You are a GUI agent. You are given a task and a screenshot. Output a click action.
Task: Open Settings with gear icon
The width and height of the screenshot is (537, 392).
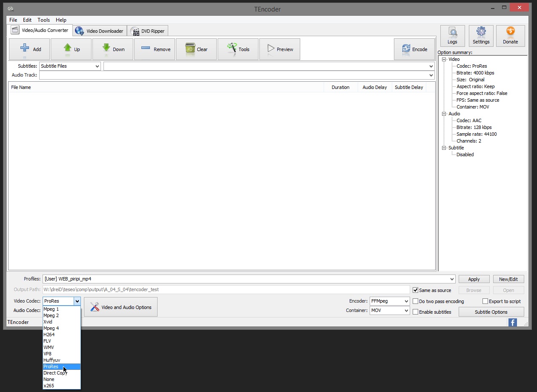pyautogui.click(x=481, y=36)
